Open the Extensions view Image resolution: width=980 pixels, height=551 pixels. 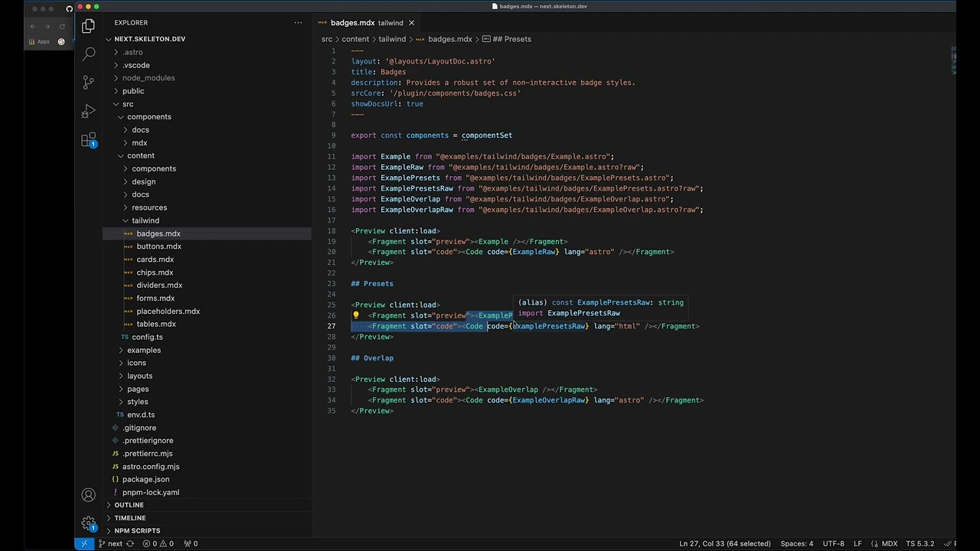coord(89,140)
